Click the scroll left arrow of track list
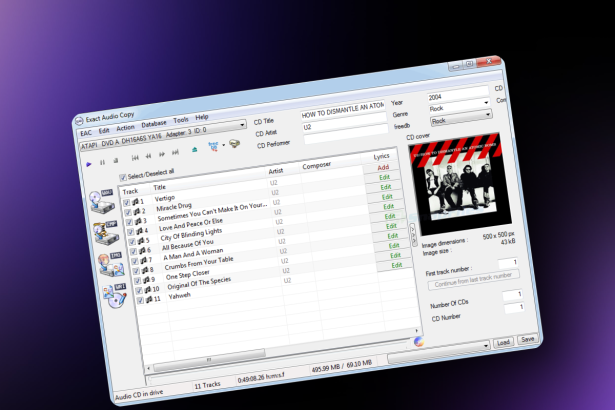This screenshot has height=410, width=615. (x=148, y=368)
